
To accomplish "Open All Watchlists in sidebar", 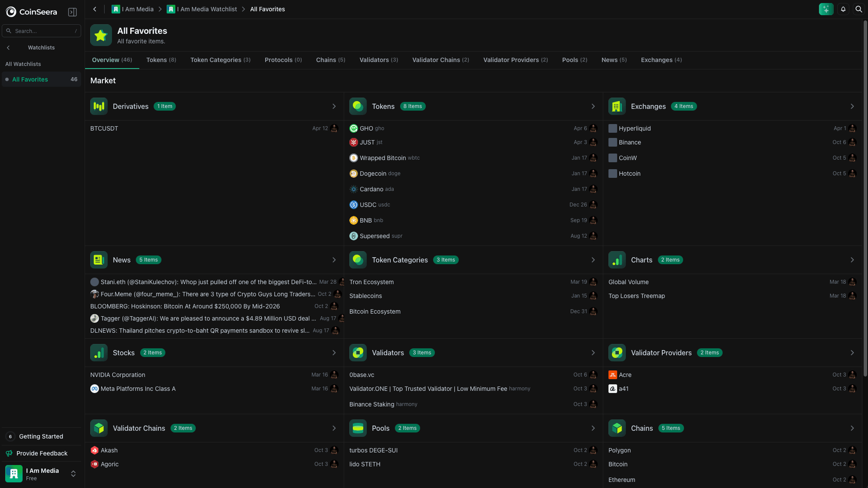I will pyautogui.click(x=23, y=64).
